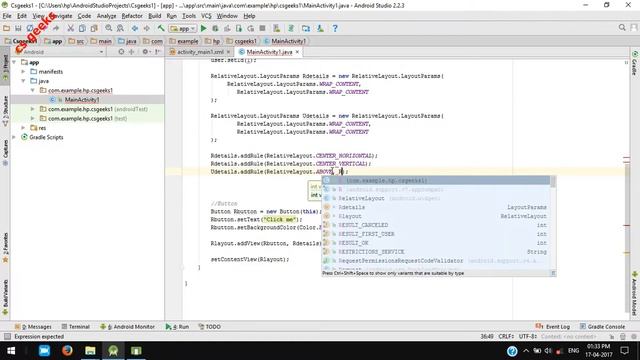Toggle Structure tool window side button
The width and height of the screenshot is (640, 360).
(x=5, y=111)
